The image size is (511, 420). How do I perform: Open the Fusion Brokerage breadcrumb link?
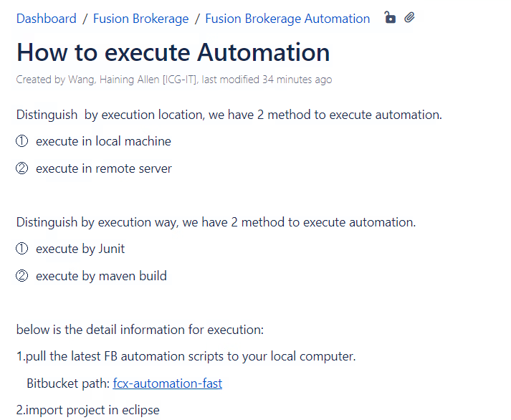click(x=140, y=19)
